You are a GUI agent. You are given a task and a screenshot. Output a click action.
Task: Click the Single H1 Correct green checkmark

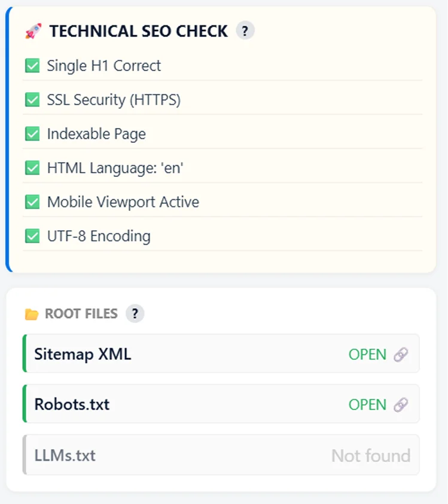[x=33, y=66]
